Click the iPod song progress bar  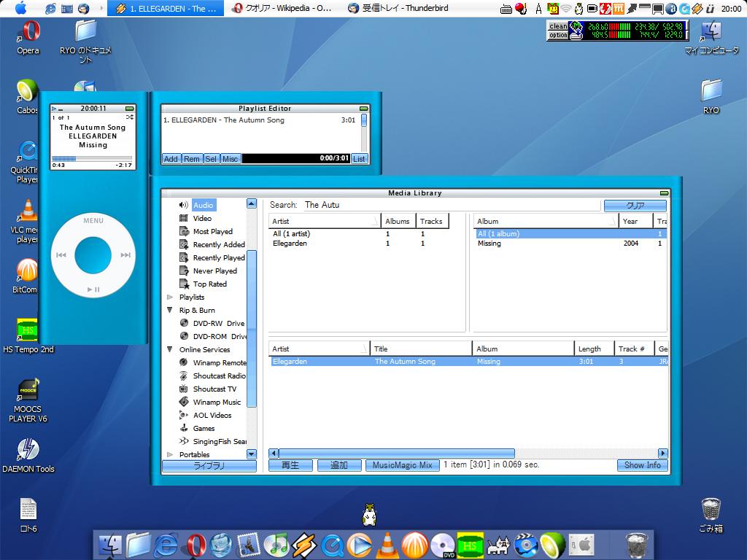(x=92, y=158)
